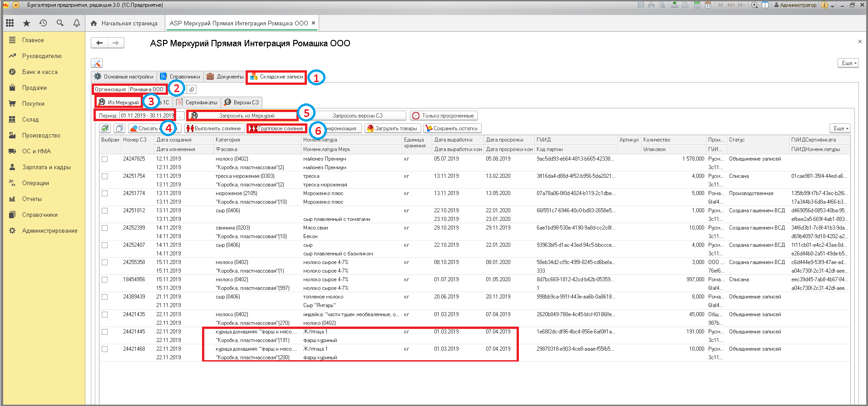Click Групповое слияние button
868x406 pixels.
tap(276, 128)
